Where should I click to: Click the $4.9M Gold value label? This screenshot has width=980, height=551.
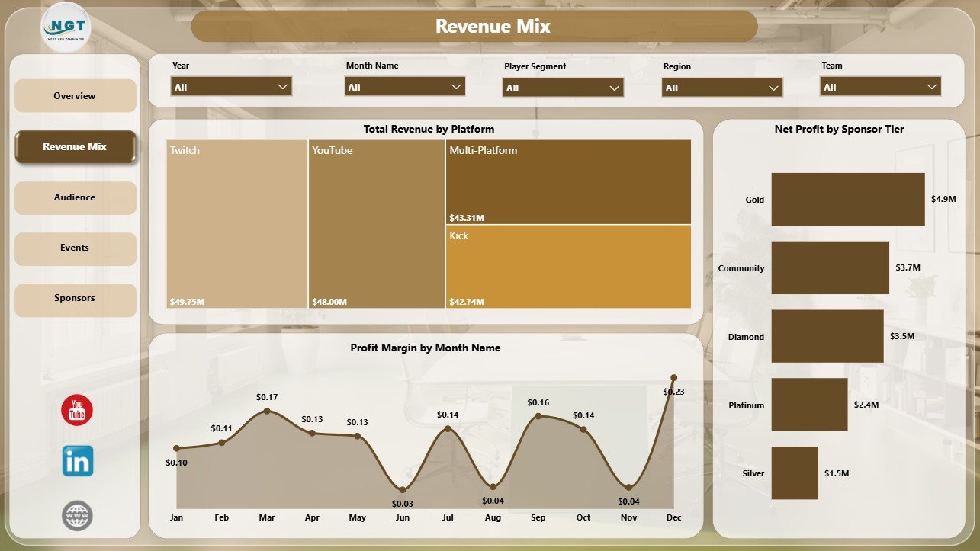[943, 199]
